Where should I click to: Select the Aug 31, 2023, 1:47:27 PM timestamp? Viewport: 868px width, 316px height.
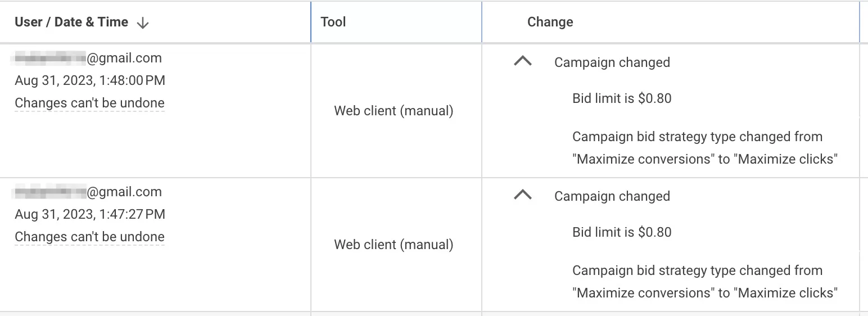pyautogui.click(x=90, y=214)
